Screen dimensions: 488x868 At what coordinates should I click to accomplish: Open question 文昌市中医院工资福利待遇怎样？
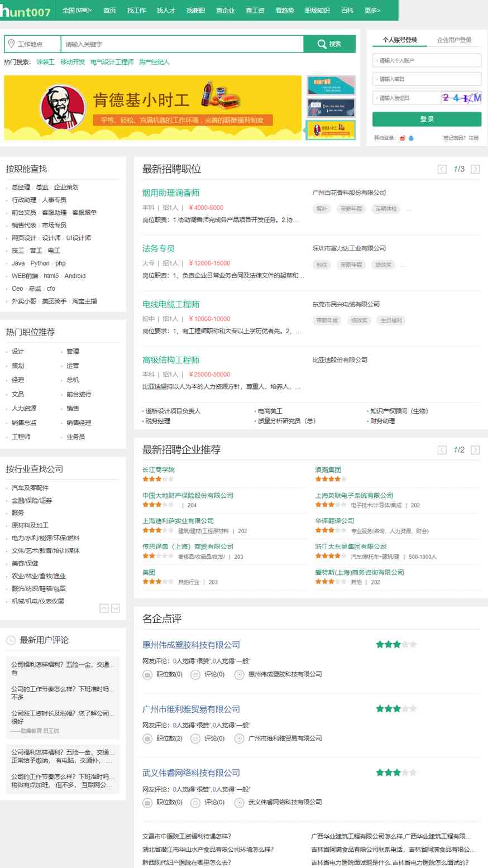186,836
